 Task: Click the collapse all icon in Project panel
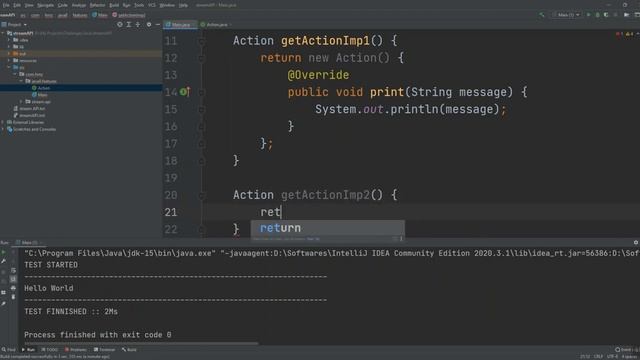click(138, 25)
